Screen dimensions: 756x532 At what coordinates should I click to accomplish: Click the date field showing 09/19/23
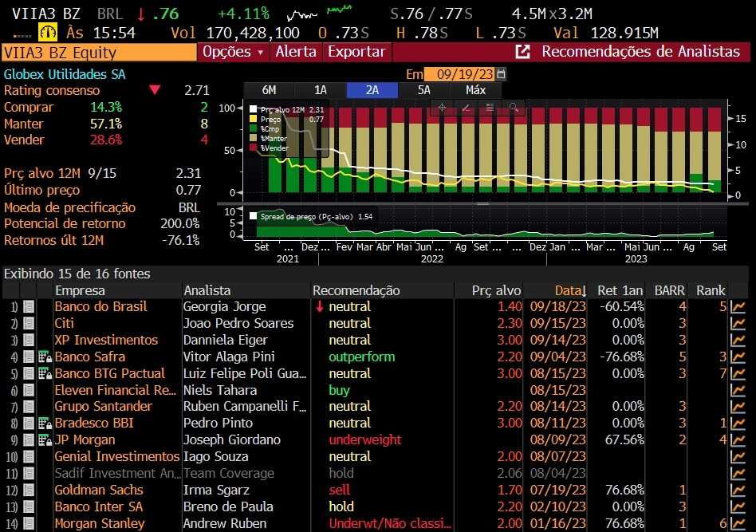tap(459, 74)
